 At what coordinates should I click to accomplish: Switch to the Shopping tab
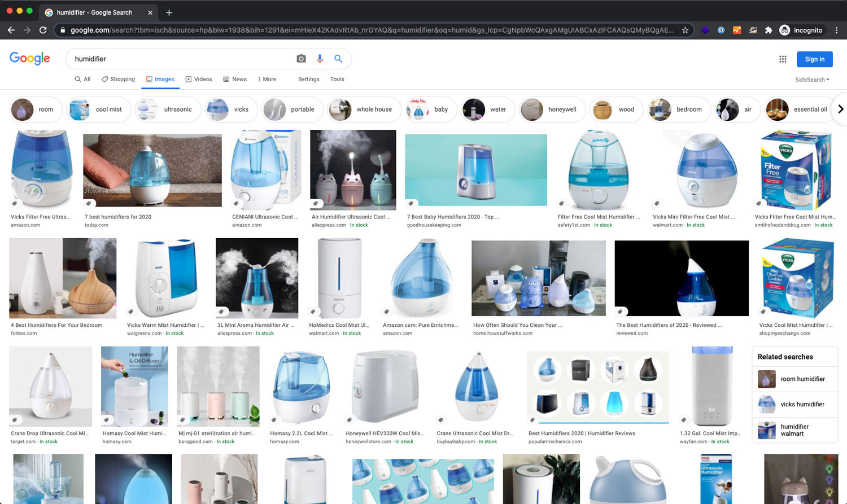118,79
